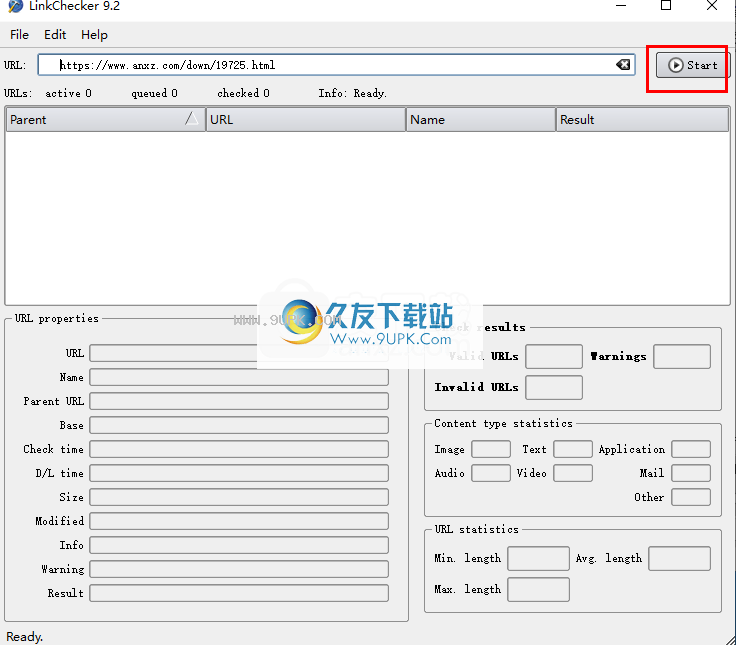Viewport: 740px width, 645px height.
Task: Select the Modified properties field
Action: [x=239, y=521]
